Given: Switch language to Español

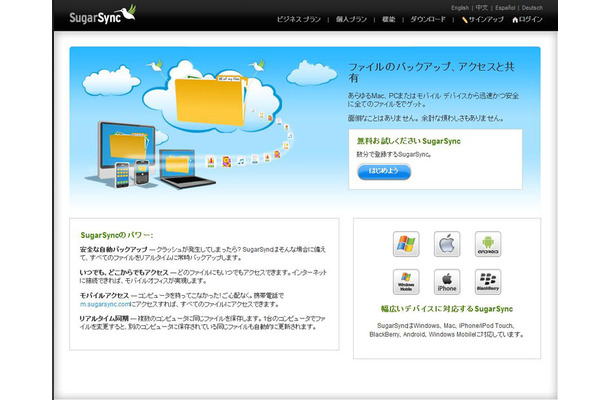Looking at the screenshot, I should click(505, 8).
